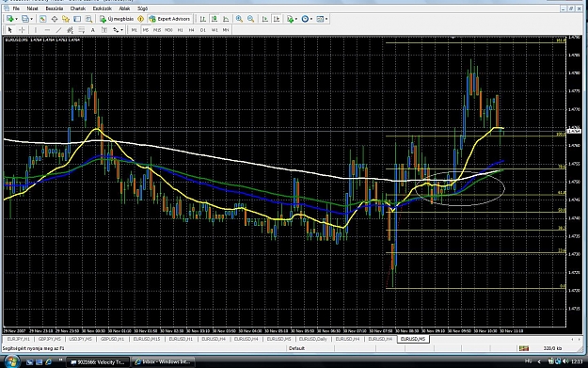Switch timeframe to D1
The width and height of the screenshot is (588, 368).
coord(203,29)
